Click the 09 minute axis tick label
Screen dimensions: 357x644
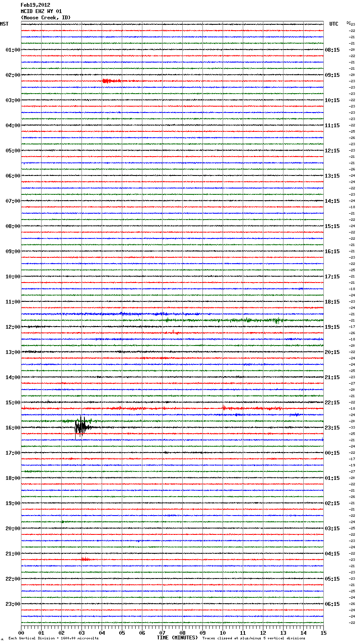pyautogui.click(x=202, y=633)
